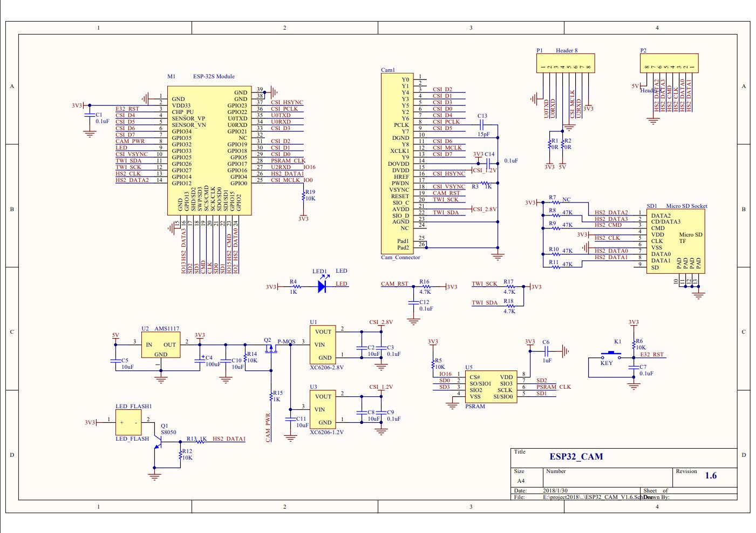
Task: Click capacitor C7 0.1uF near KEY
Action: click(x=633, y=368)
